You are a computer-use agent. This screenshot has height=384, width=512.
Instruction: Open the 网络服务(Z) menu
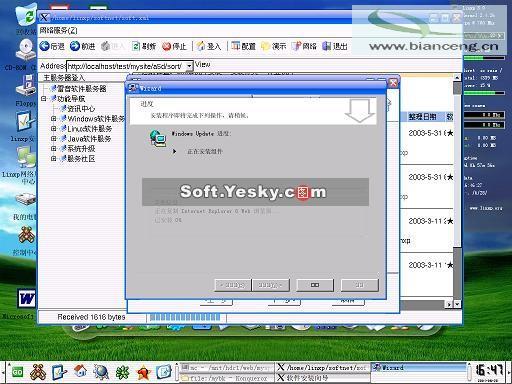pos(58,31)
